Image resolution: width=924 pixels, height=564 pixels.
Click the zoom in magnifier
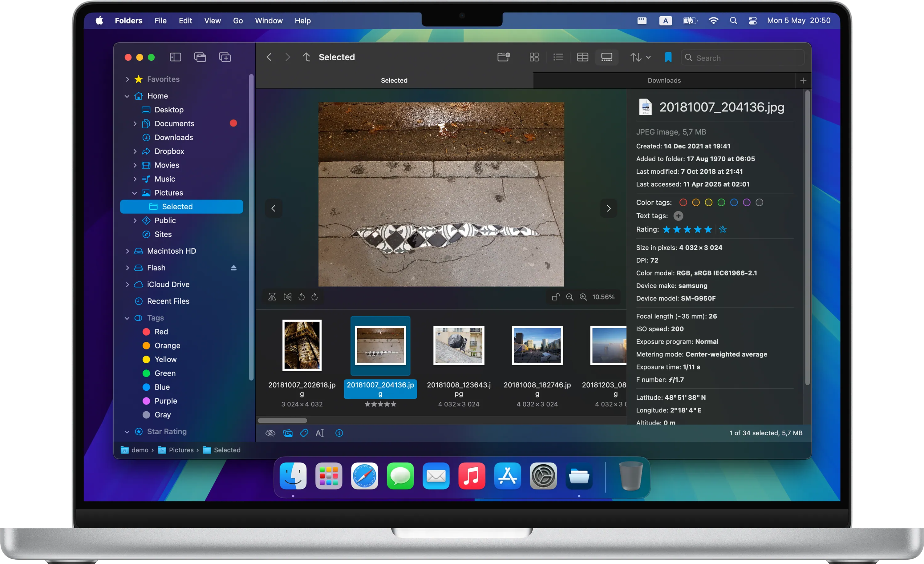tap(583, 297)
